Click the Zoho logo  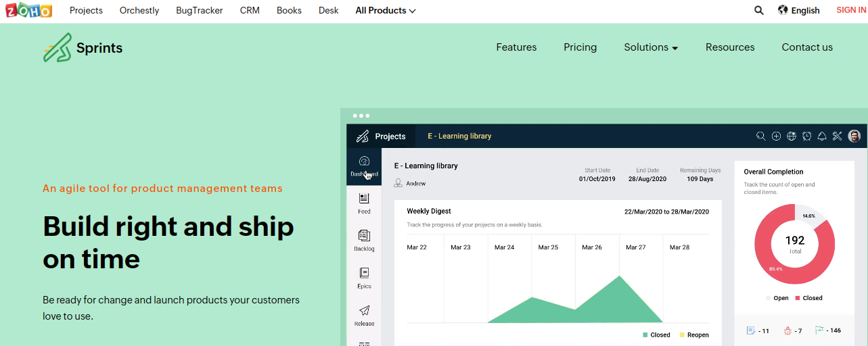tap(29, 10)
